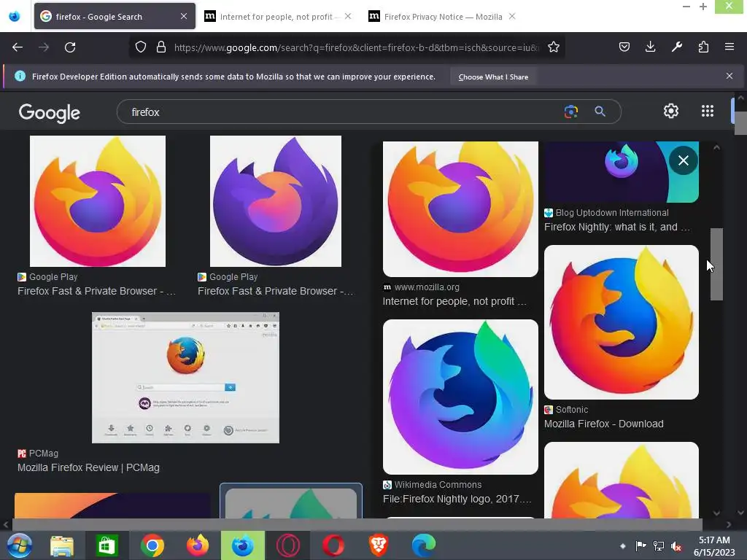Click muted volume icon in tray
747x560 pixels.
pos(676,545)
